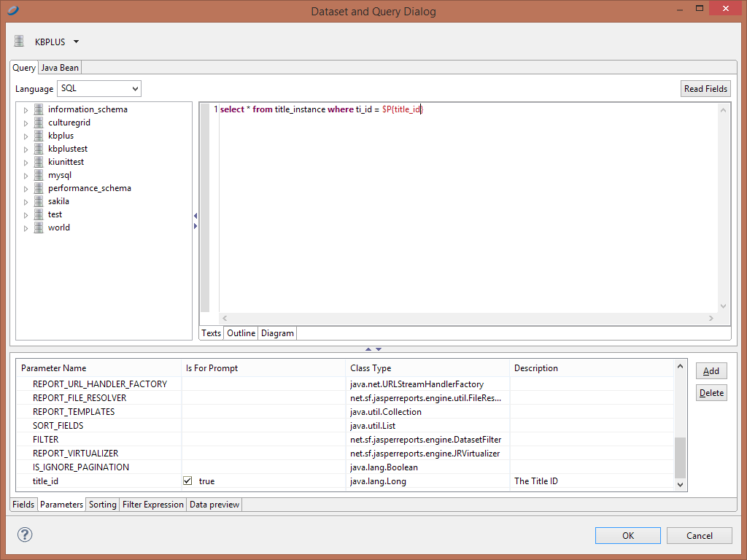Screen dimensions: 747x560
Task: Select the information_schema database icon
Action: pyautogui.click(x=39, y=109)
